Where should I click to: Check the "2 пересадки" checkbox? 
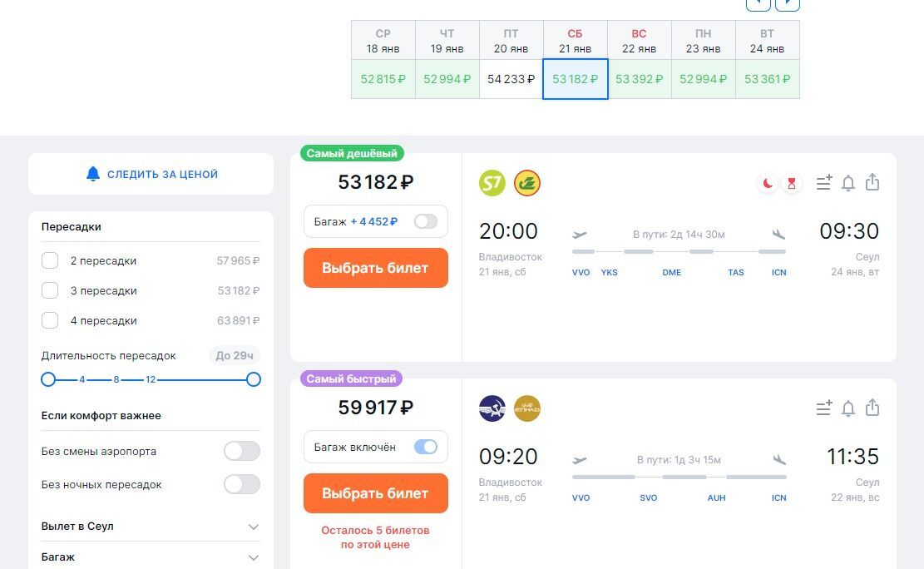[x=50, y=261]
